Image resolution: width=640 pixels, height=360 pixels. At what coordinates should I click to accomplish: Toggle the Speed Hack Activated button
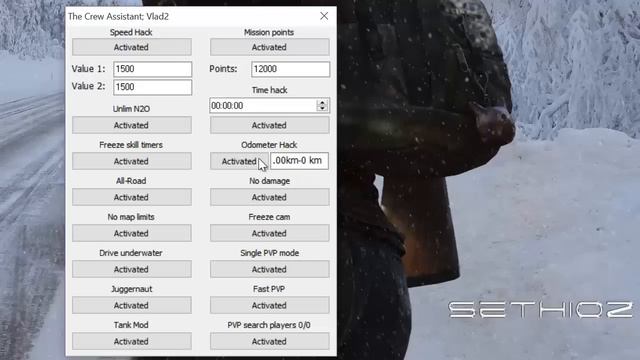(132, 47)
